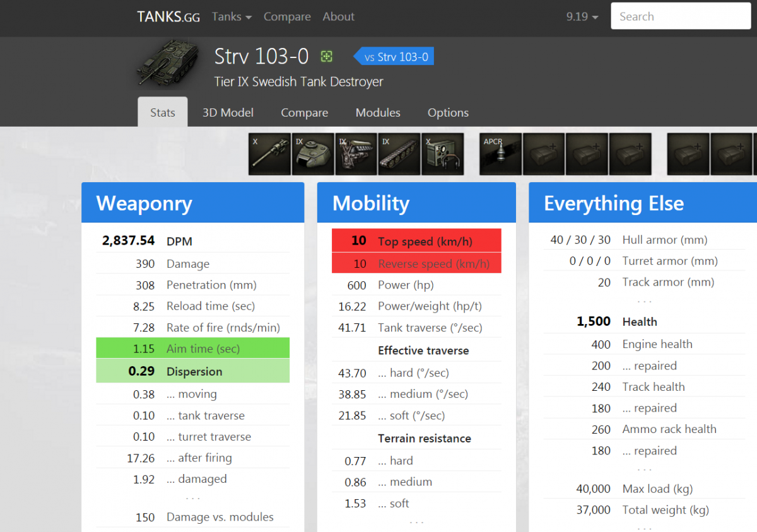757x532 pixels.
Task: Click the '... soft (°/sec)' traverse row
Action: coord(416,415)
